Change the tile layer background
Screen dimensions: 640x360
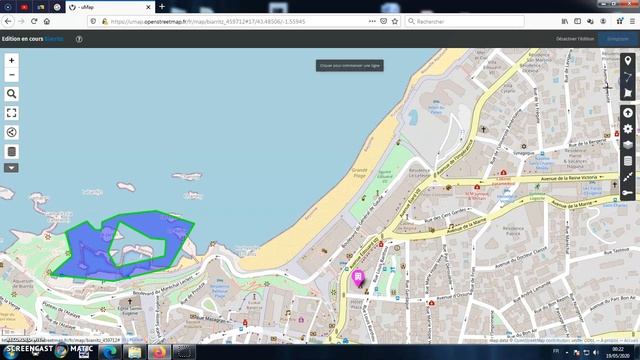(628, 145)
